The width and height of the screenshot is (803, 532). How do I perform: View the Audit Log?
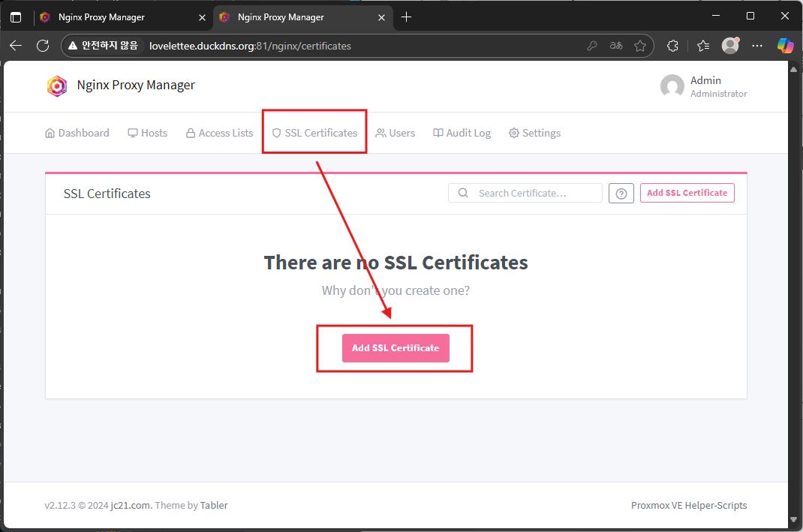point(462,133)
